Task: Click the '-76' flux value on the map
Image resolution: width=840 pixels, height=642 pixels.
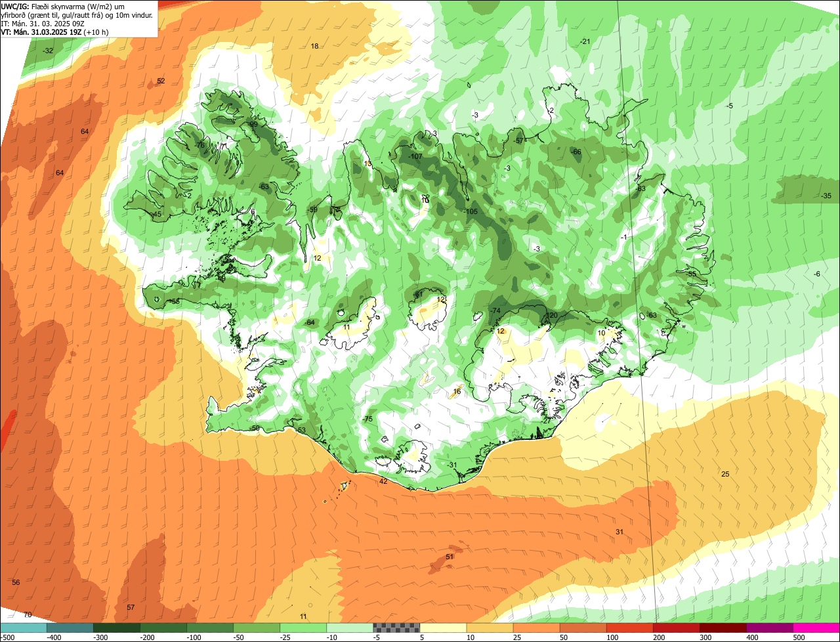Action: click(200, 145)
